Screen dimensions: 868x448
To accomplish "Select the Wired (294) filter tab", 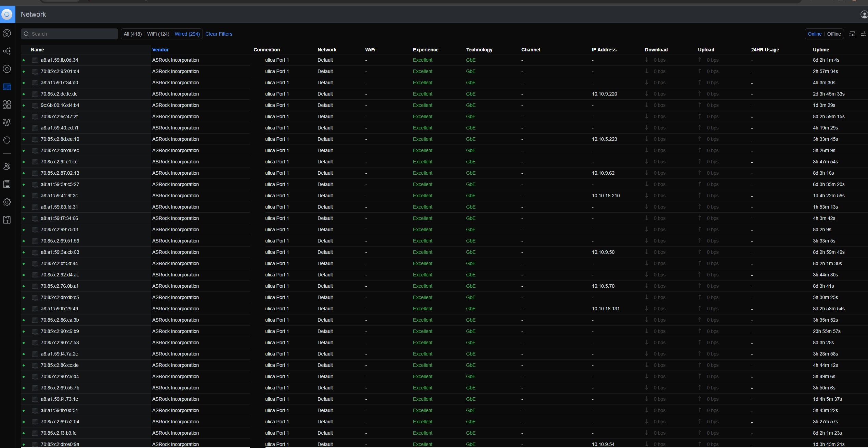I will (x=187, y=34).
